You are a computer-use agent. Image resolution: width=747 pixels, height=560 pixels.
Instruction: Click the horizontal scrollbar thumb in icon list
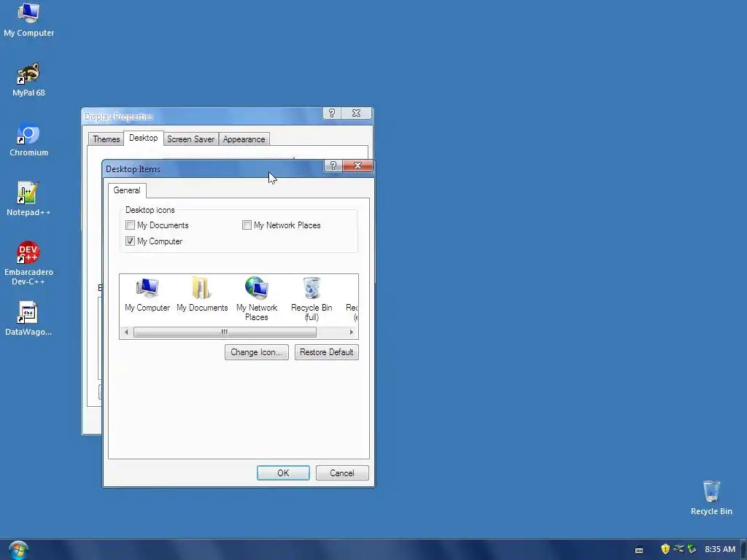click(x=225, y=332)
